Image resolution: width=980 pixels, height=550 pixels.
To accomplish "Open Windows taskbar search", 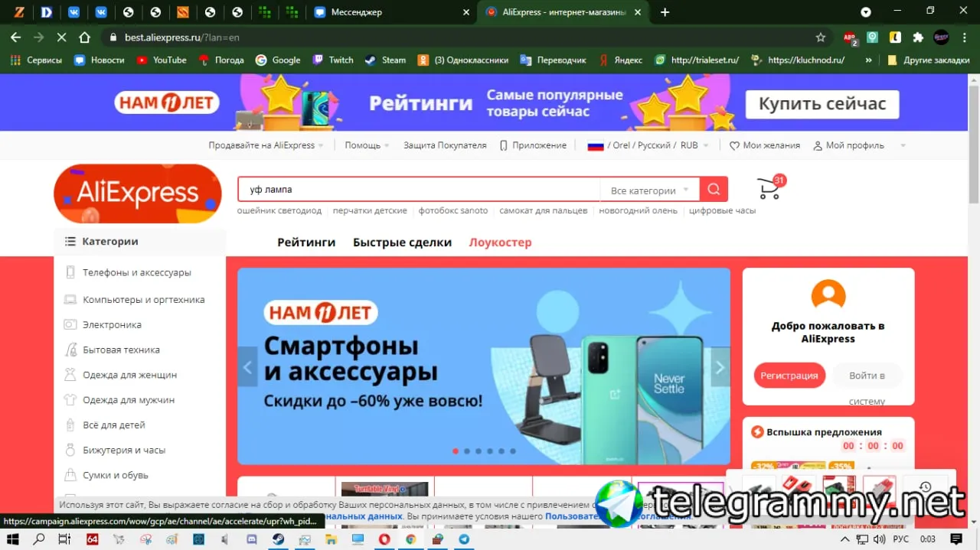I will 39,539.
